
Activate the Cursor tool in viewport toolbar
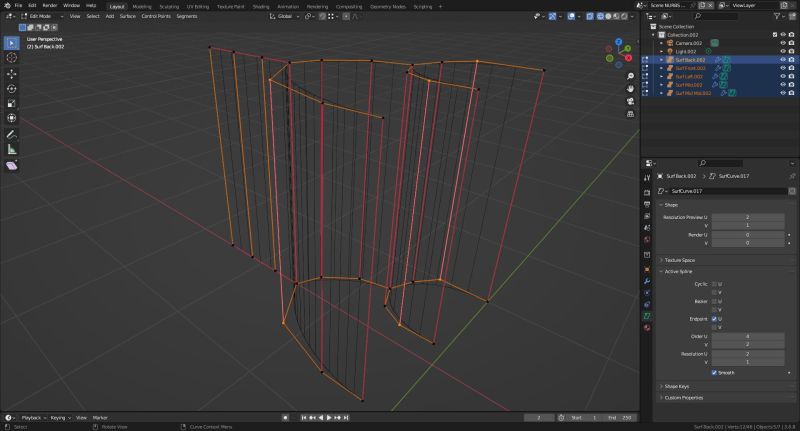(x=12, y=58)
